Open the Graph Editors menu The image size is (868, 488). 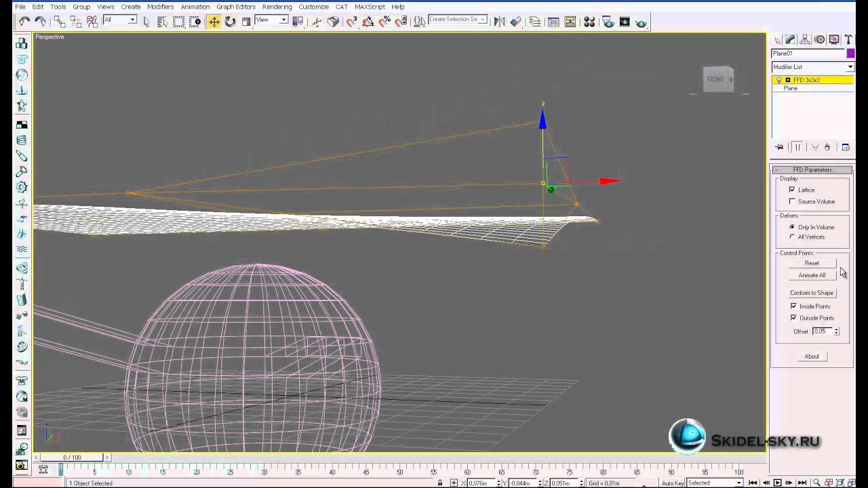coord(236,7)
